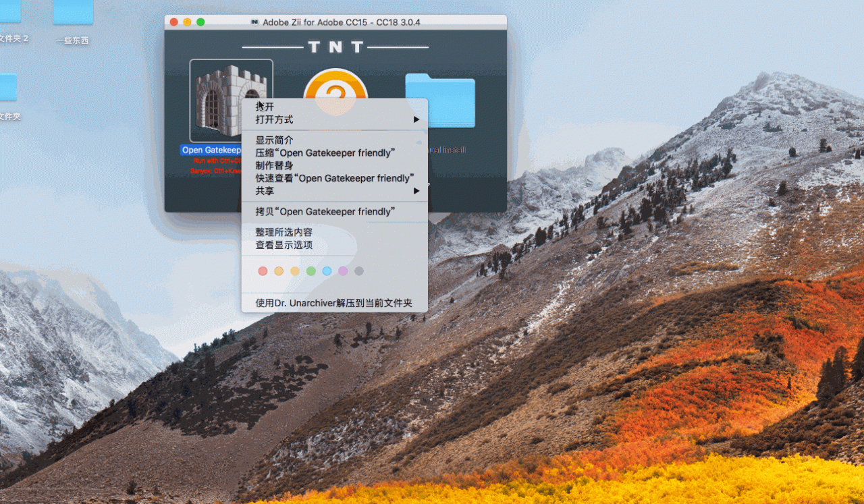Apply the green color tag

point(311,271)
